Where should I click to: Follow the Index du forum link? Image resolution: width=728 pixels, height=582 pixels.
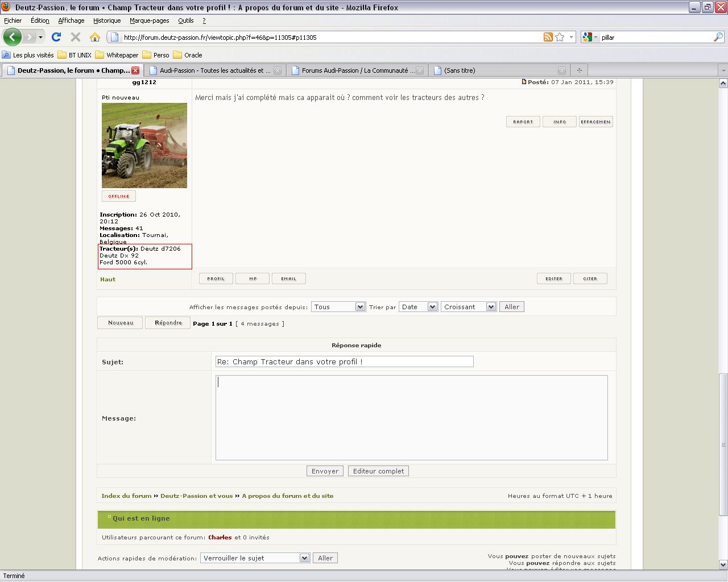coord(127,496)
